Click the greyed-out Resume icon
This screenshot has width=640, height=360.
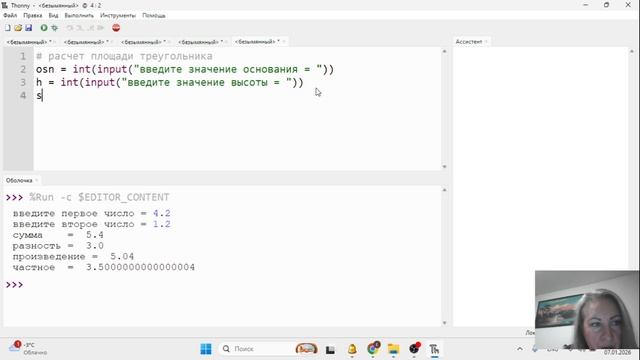(x=101, y=28)
